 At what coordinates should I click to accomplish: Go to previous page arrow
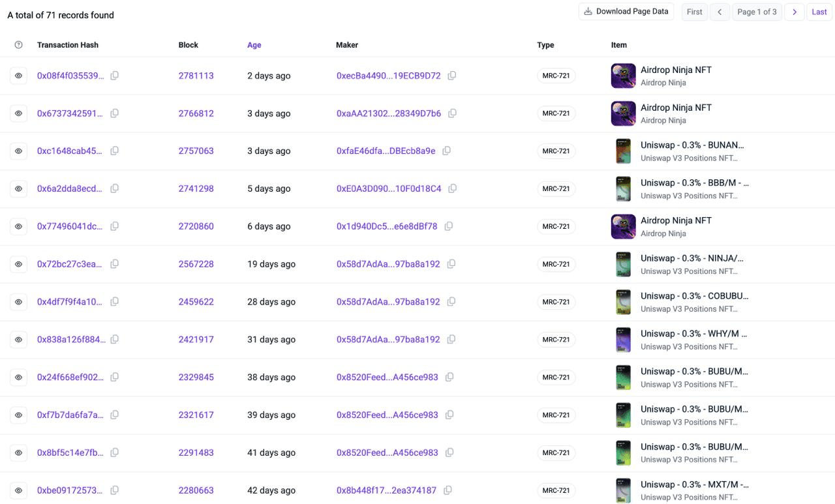click(x=720, y=12)
